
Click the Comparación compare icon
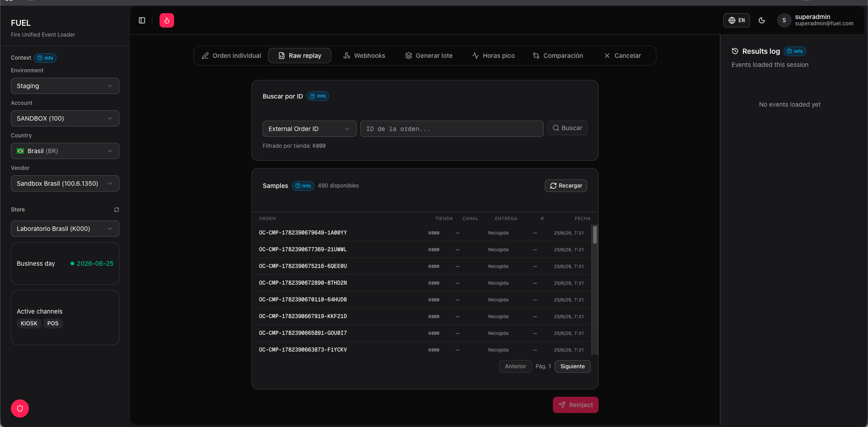pyautogui.click(x=536, y=56)
